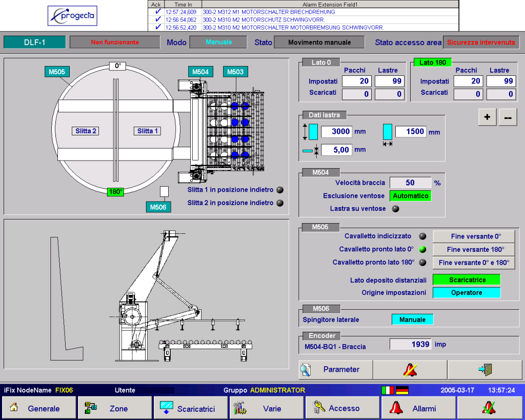Screen dimensions: 525x420
Task: Acknowledge alarms with red bell checkmark
Action: [490, 408]
